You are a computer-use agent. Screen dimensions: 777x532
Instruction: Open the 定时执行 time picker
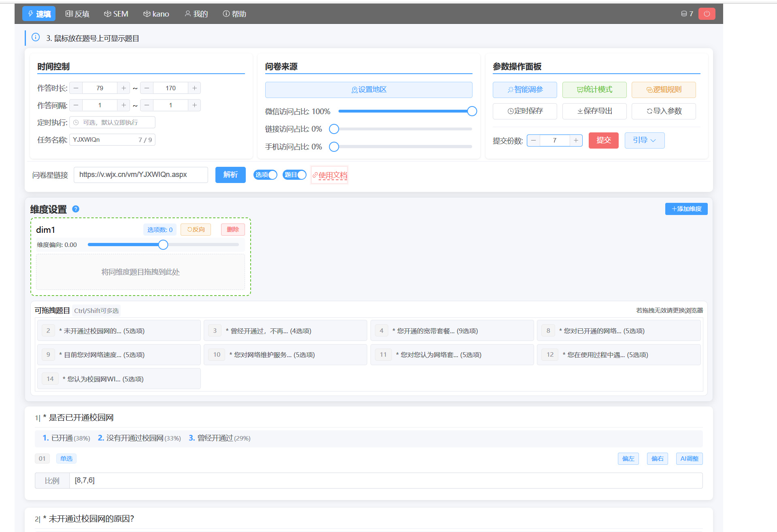click(x=112, y=122)
